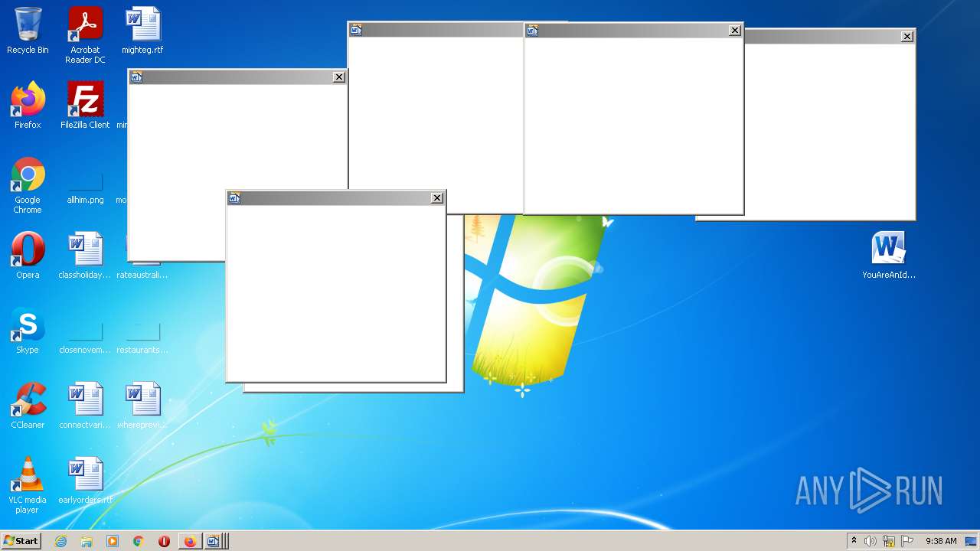Open the network tray icon
The image size is (980, 551).
click(889, 541)
